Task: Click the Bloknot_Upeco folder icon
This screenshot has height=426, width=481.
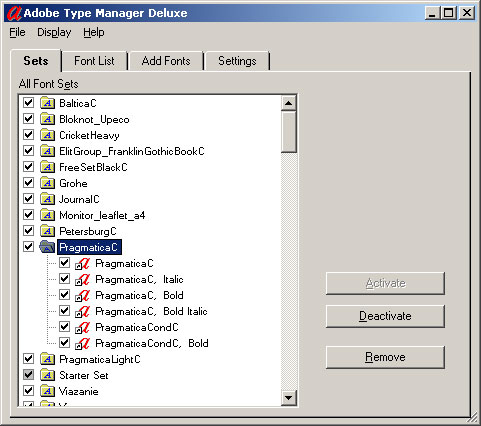Action: [47, 119]
